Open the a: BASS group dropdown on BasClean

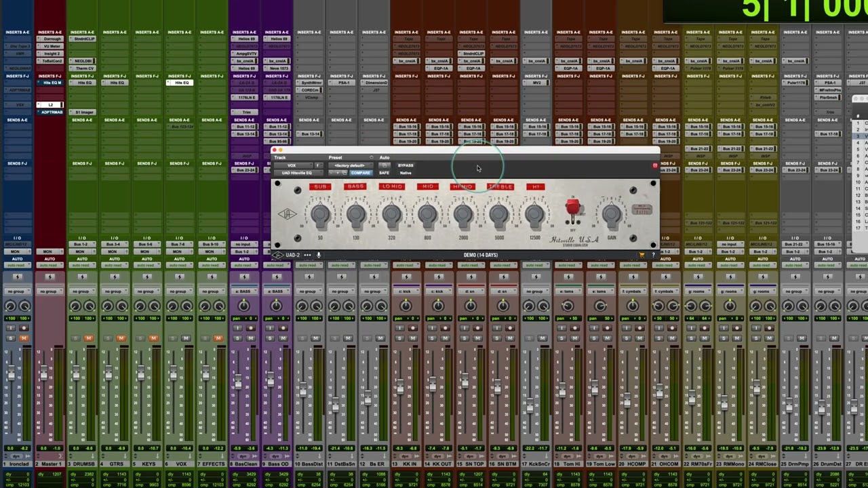coord(244,291)
